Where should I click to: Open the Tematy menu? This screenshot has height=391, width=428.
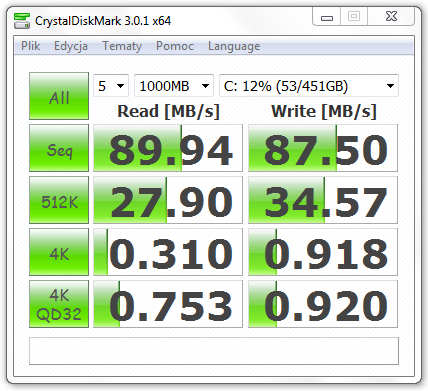click(122, 46)
